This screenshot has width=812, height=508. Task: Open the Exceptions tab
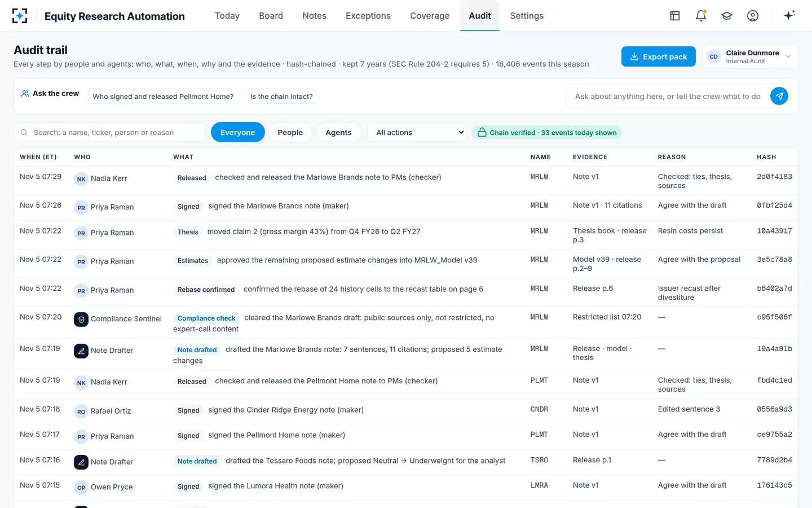pos(368,16)
